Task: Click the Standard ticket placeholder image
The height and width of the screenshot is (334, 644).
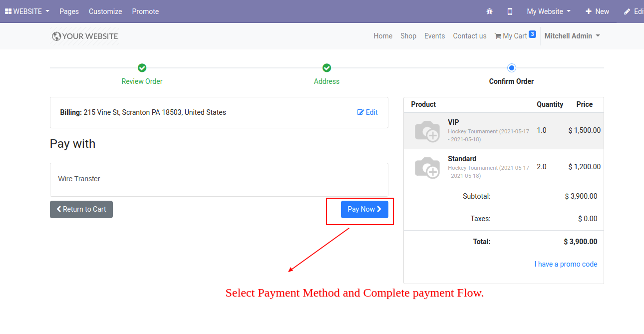Action: click(427, 167)
